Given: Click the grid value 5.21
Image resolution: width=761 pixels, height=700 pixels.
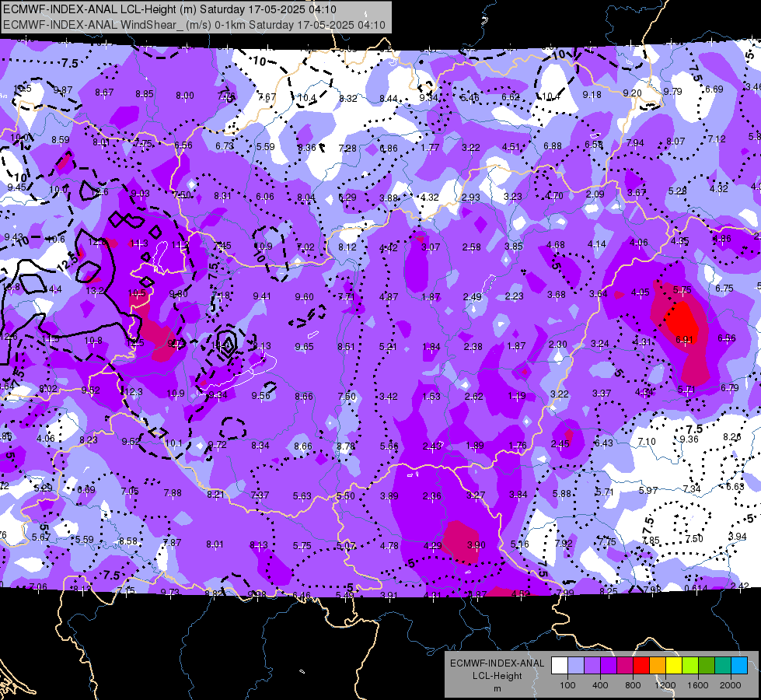Looking at the screenshot, I should click(x=388, y=347).
